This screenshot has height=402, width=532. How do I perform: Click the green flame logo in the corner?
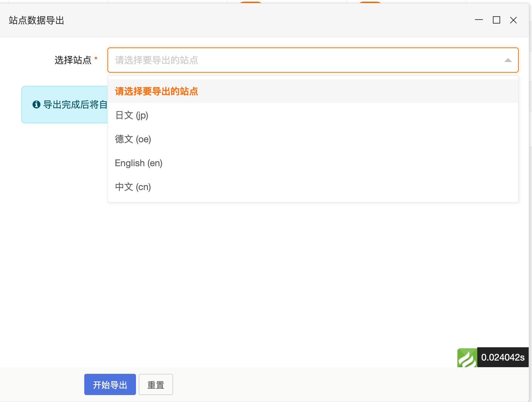pos(467,358)
